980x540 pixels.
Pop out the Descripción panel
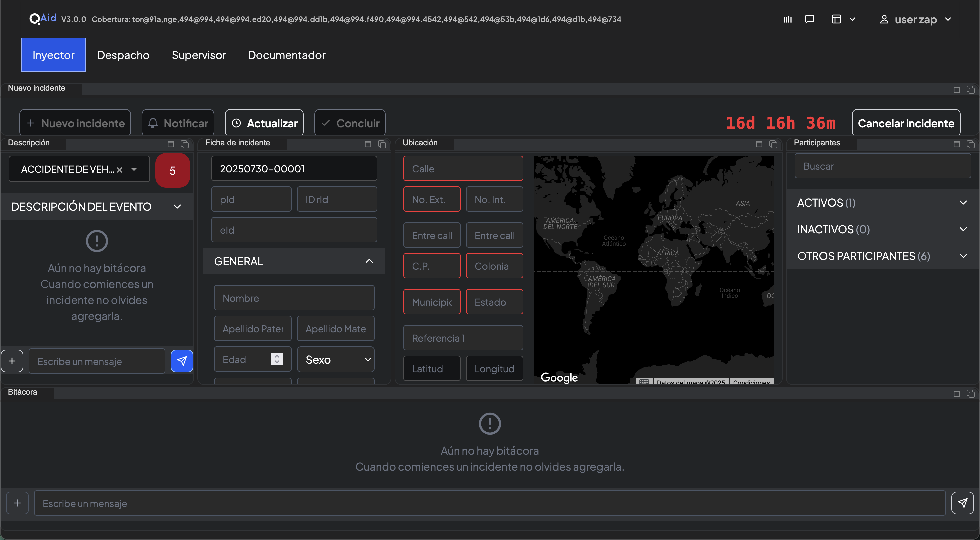tap(185, 144)
